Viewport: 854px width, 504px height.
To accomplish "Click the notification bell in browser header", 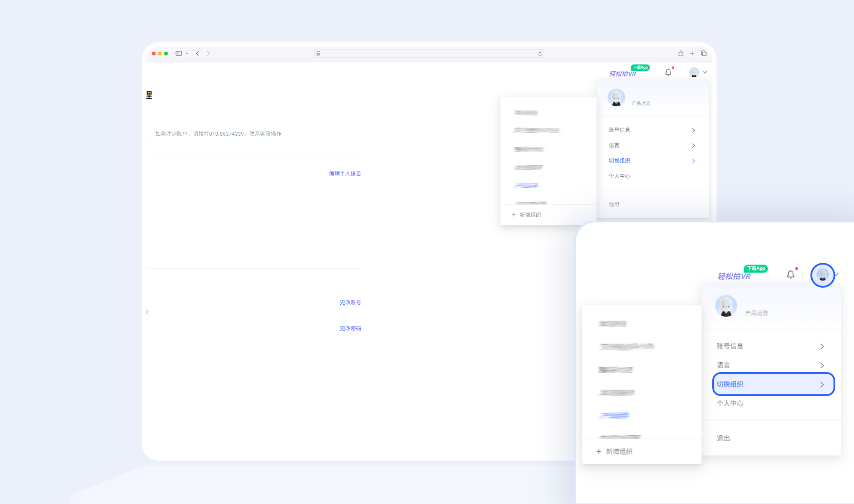I will coord(668,73).
